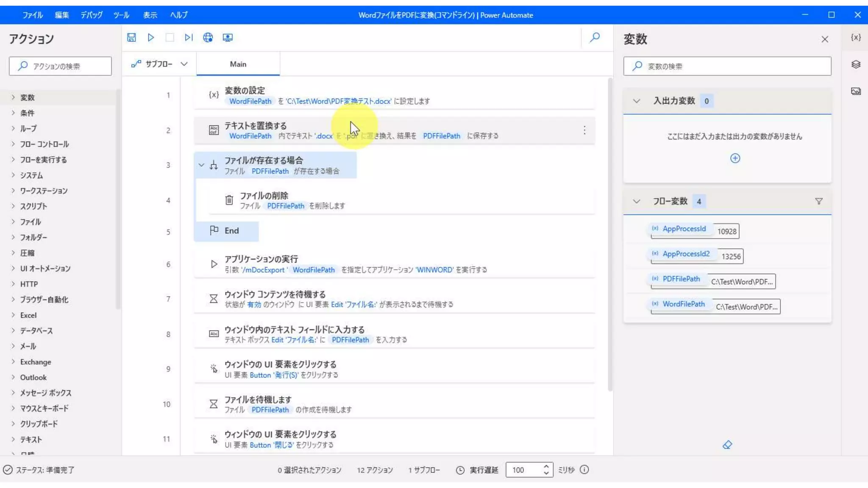Viewport: 868px width, 488px height.
Task: Clear variable values with the eraser icon
Action: click(727, 445)
